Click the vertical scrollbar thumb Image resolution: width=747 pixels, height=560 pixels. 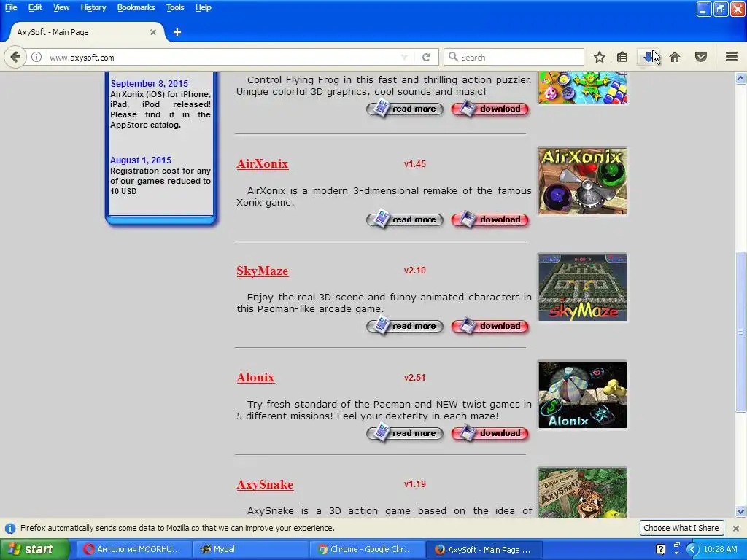(741, 332)
